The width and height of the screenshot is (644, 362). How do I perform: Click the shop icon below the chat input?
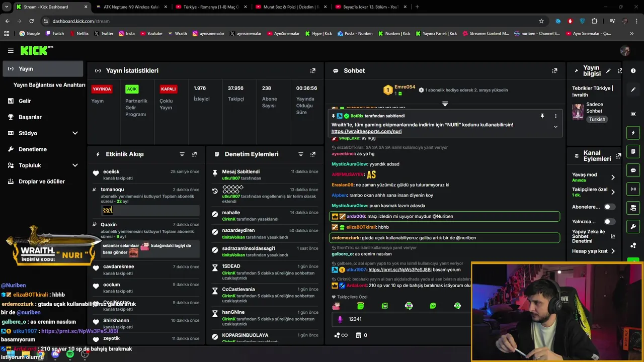[x=359, y=335]
